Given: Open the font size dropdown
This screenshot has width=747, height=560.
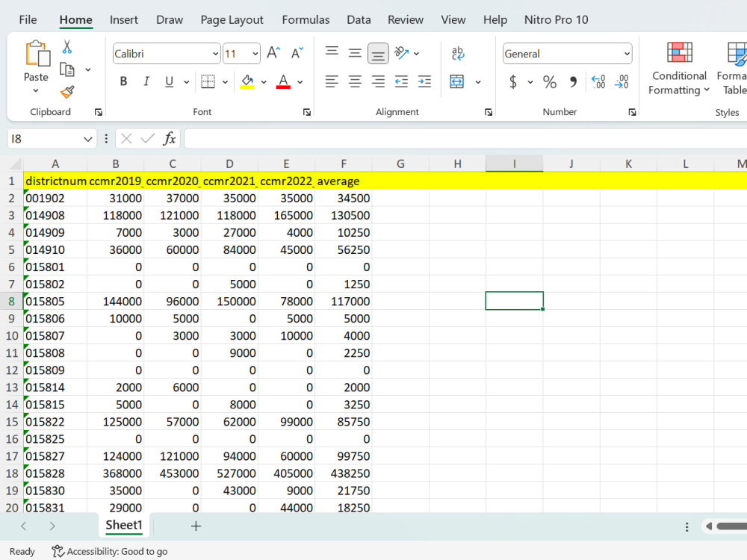Looking at the screenshot, I should click(x=255, y=53).
